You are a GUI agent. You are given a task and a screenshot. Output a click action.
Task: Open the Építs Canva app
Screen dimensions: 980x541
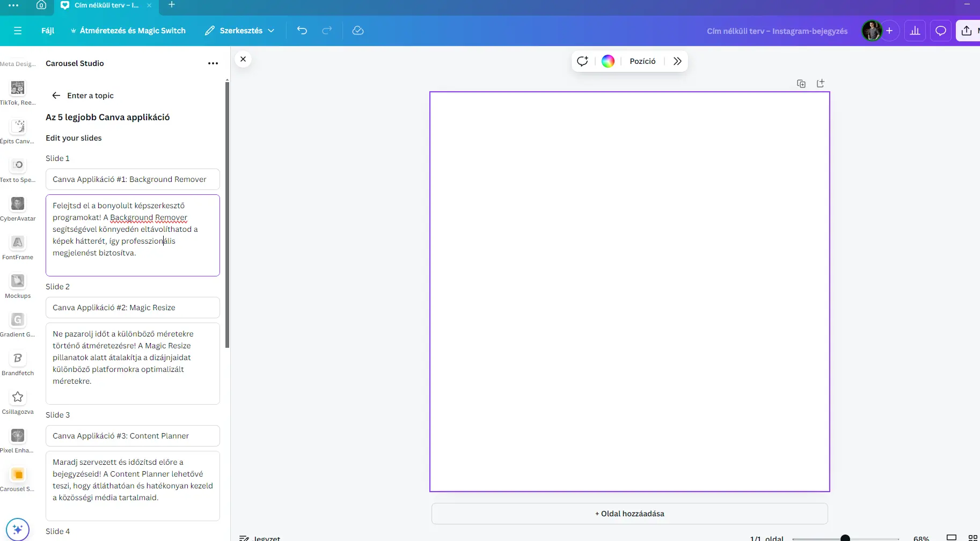tap(18, 131)
